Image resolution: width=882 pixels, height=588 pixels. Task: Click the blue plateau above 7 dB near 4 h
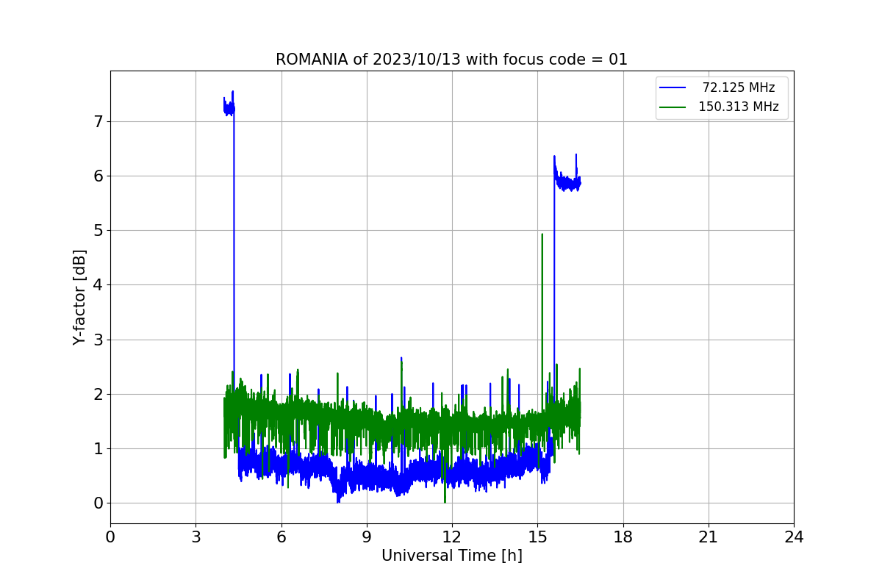[x=229, y=107]
